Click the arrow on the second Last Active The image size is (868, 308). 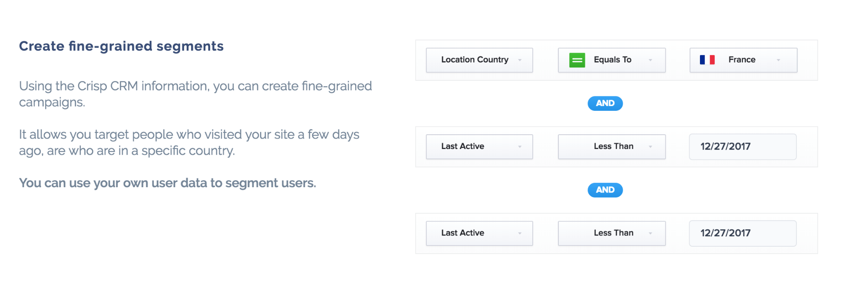[520, 233]
